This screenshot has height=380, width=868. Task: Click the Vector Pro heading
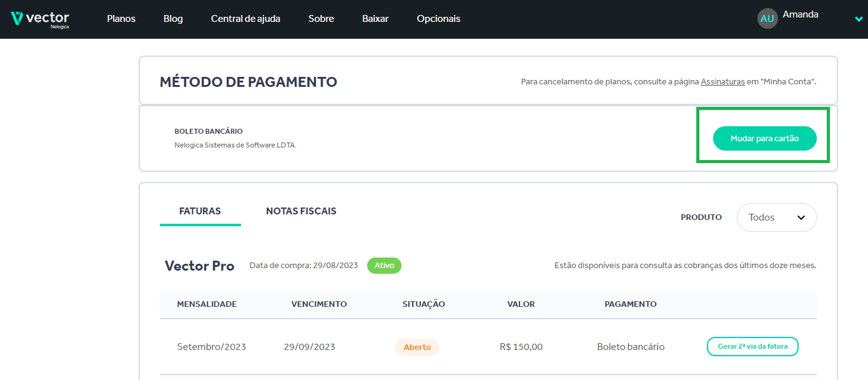click(199, 266)
